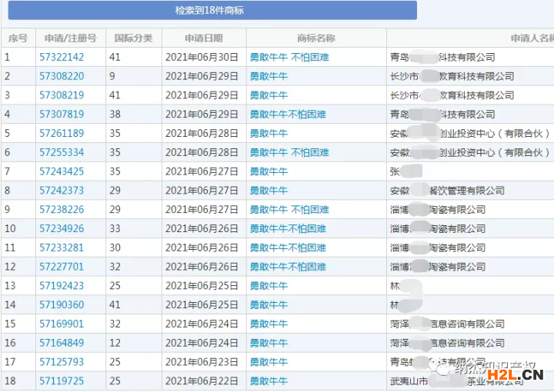This screenshot has height=392, width=554.
Task: Click the 申请/注册号 column header
Action: pyautogui.click(x=71, y=38)
